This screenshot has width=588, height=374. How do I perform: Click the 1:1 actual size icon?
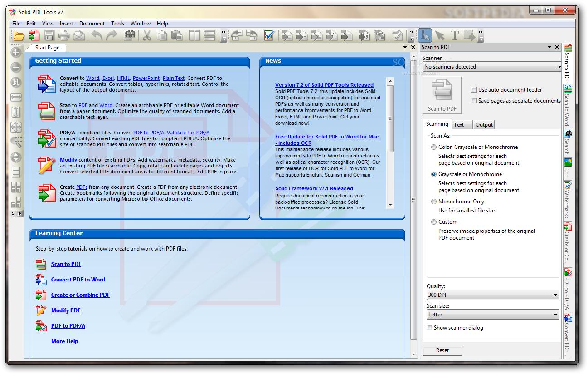pos(16,83)
